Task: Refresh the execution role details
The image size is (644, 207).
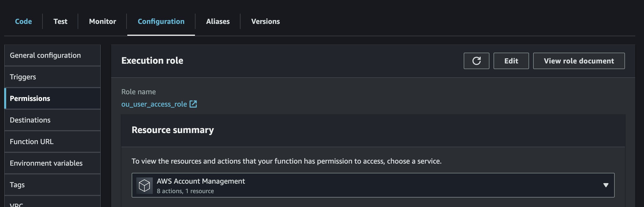Action: (476, 61)
